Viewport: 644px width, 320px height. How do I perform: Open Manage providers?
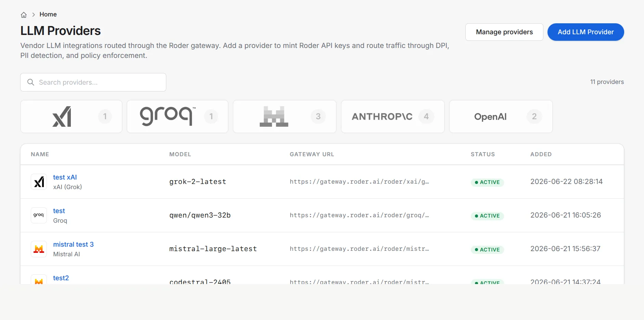[x=504, y=32]
